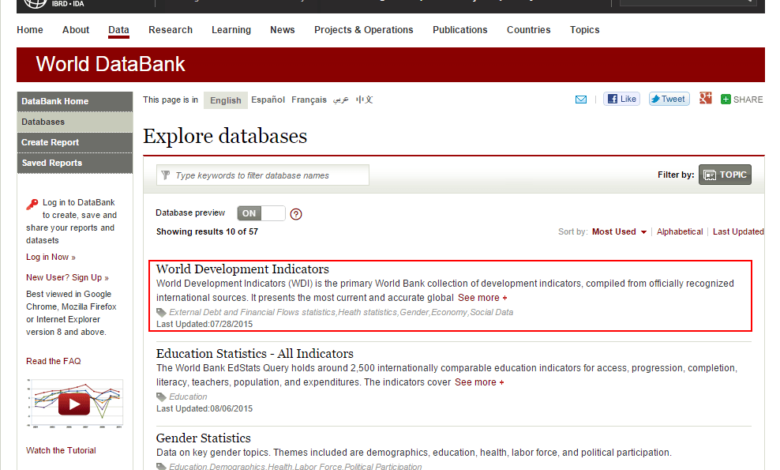The image size is (780, 470).
Task: Expand See more for Education Statistics
Action: (479, 382)
